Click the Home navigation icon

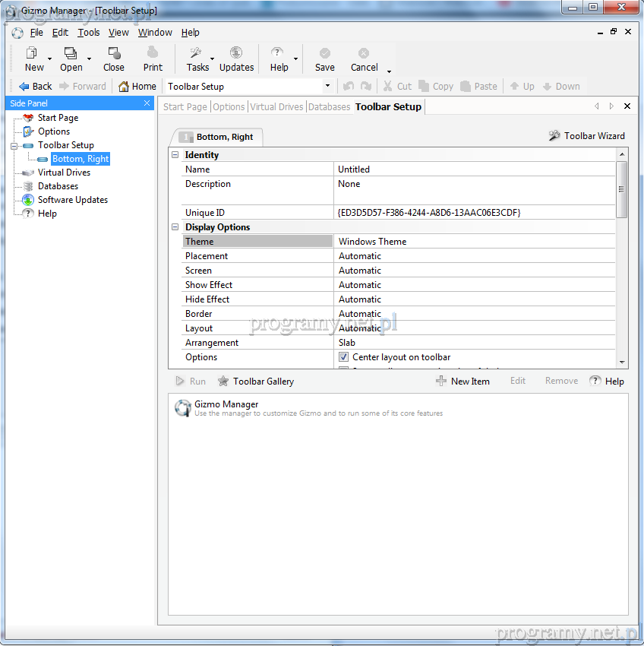pos(124,87)
